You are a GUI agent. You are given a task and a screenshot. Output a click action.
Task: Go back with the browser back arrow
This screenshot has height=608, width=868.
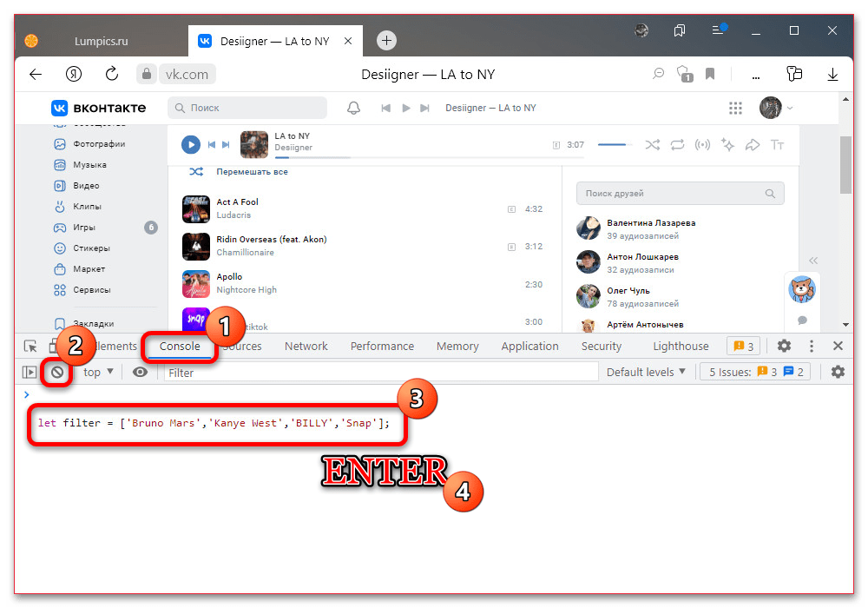pyautogui.click(x=36, y=74)
